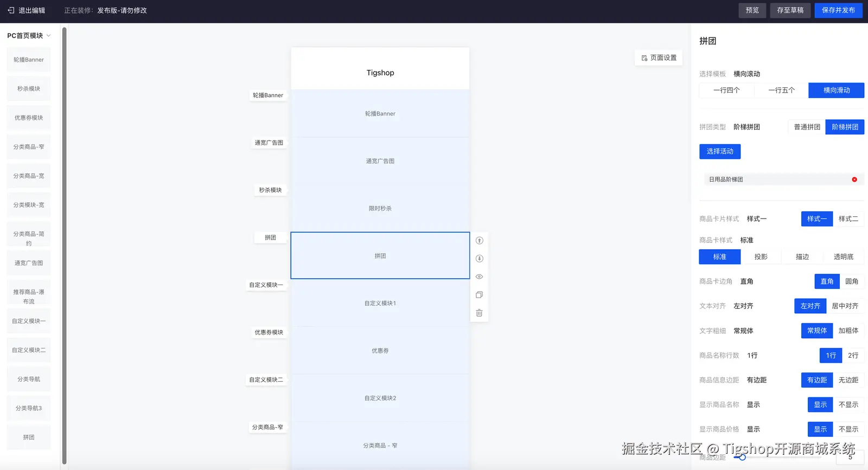Click 选择活动 button

click(720, 151)
